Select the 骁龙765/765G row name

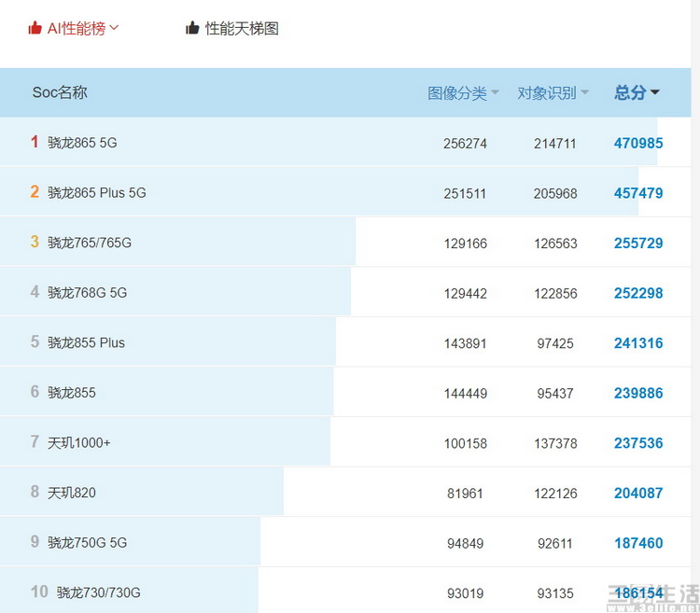pos(90,243)
